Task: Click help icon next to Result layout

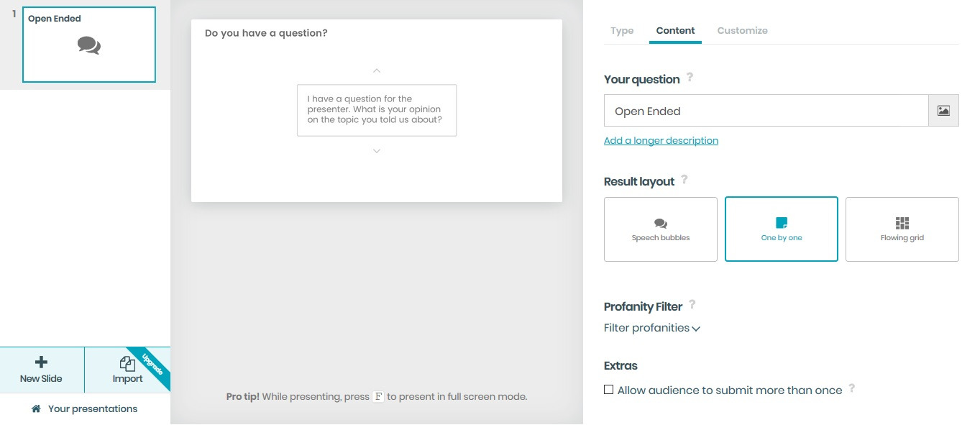Action: [x=684, y=179]
